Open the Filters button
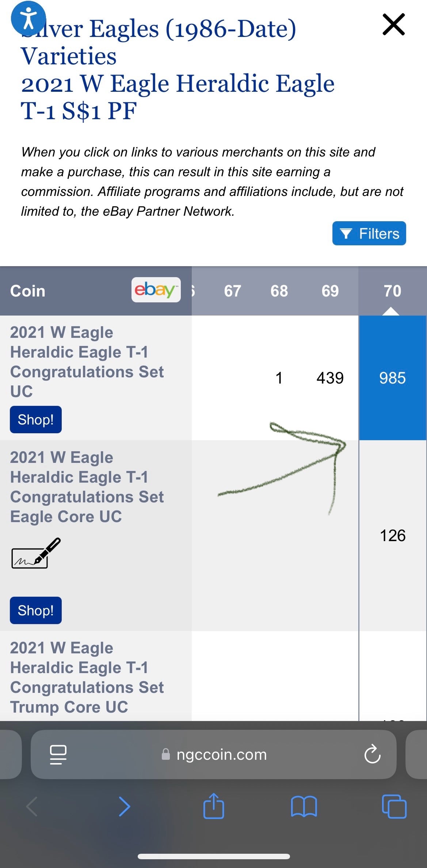The width and height of the screenshot is (427, 868). [x=369, y=233]
